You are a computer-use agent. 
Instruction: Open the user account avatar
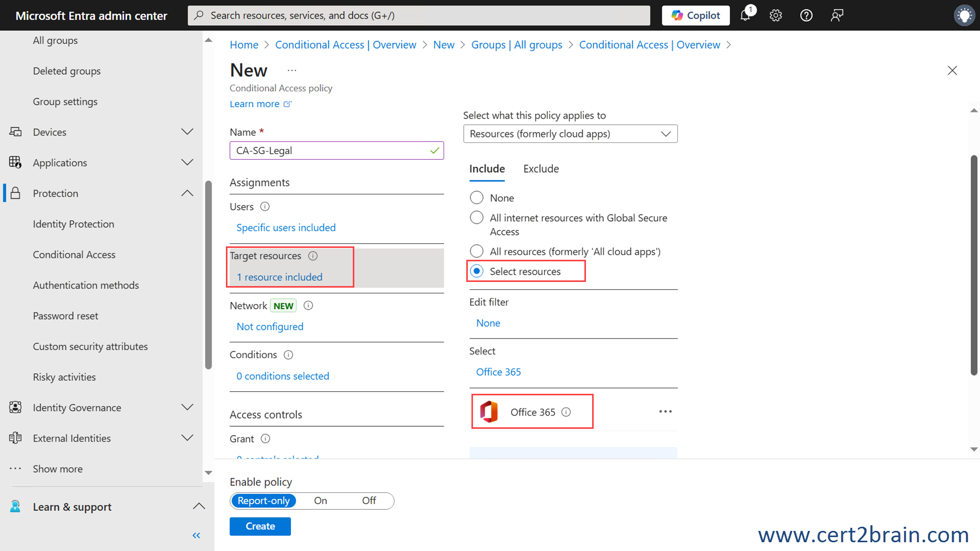point(964,15)
